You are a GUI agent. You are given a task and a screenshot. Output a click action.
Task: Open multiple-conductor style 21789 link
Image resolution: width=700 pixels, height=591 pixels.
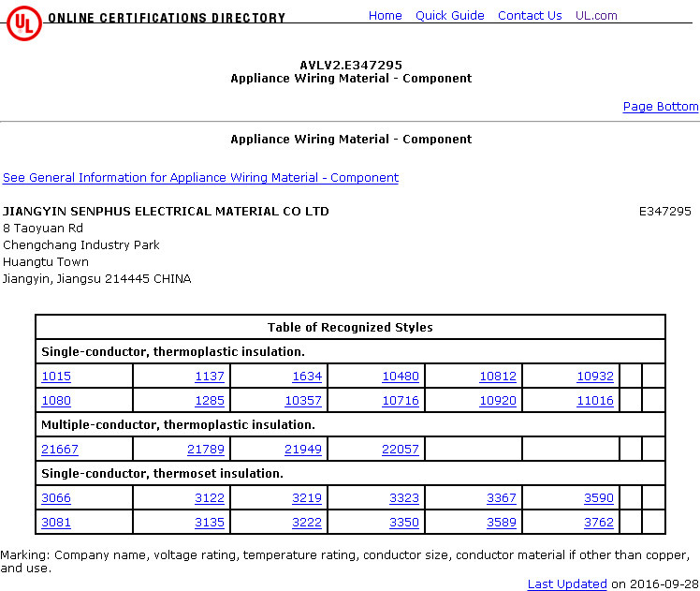tap(206, 449)
